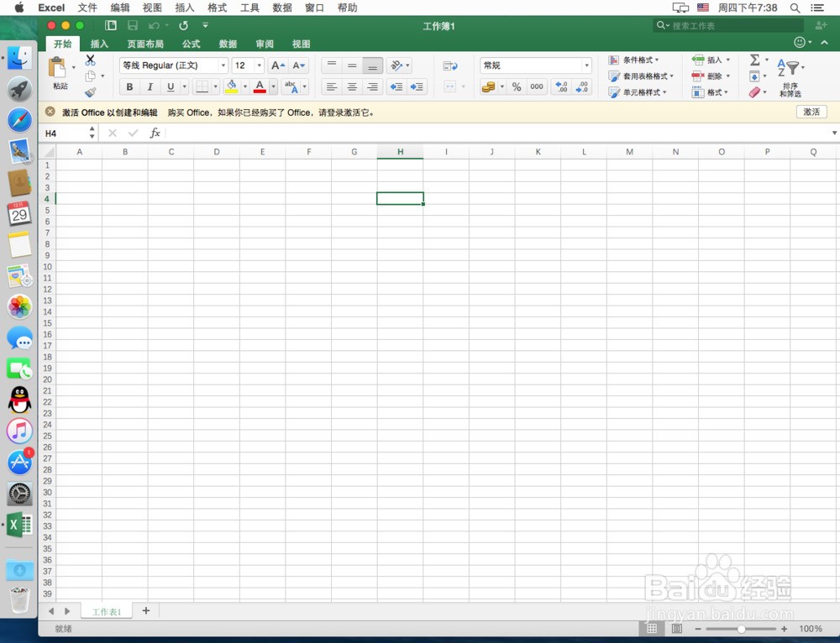Increase decimal places with the decimal icon
Image resolution: width=840 pixels, height=643 pixels.
pos(562,86)
